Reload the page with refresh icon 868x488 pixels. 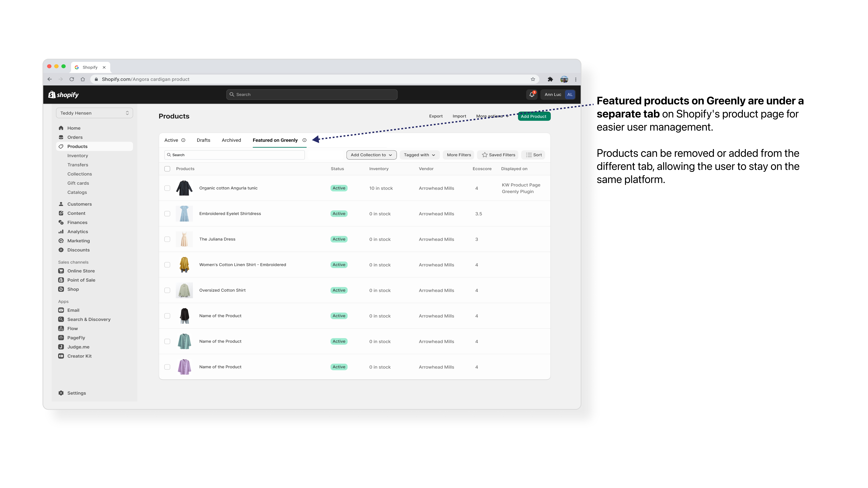(72, 79)
